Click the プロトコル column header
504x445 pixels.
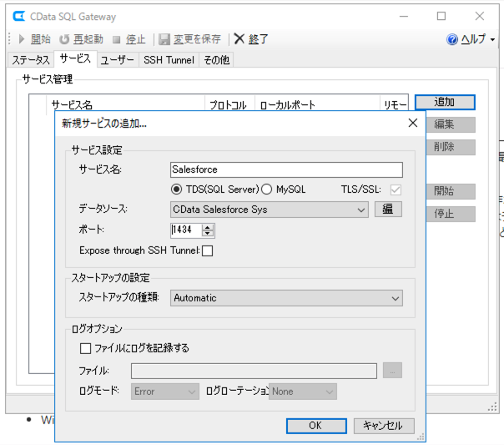[x=229, y=104]
